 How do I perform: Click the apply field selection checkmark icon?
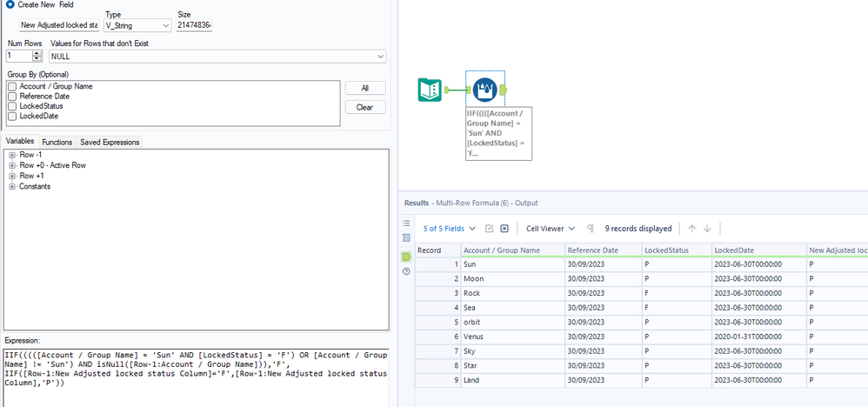(x=490, y=229)
